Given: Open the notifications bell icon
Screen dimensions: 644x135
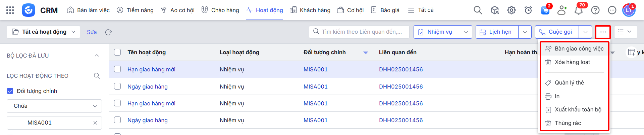Looking at the screenshot, I should coord(579,10).
